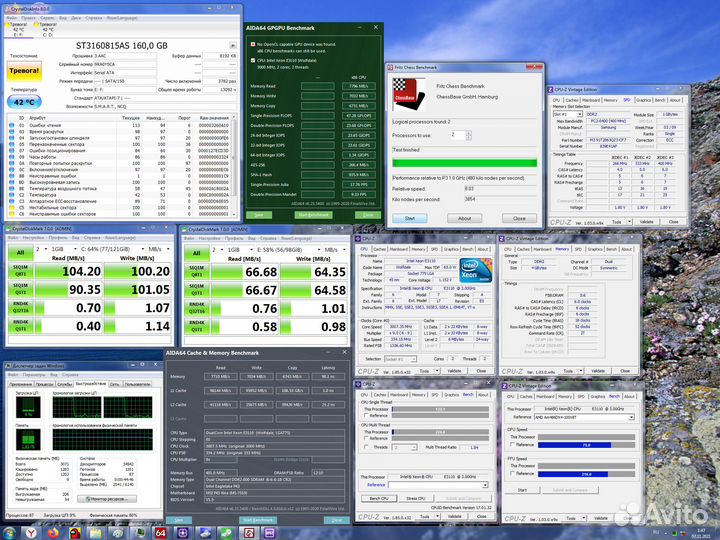This screenshot has width=720, height=540.
Task: Click the green Fritz Test finished progress bar
Action: [x=464, y=163]
